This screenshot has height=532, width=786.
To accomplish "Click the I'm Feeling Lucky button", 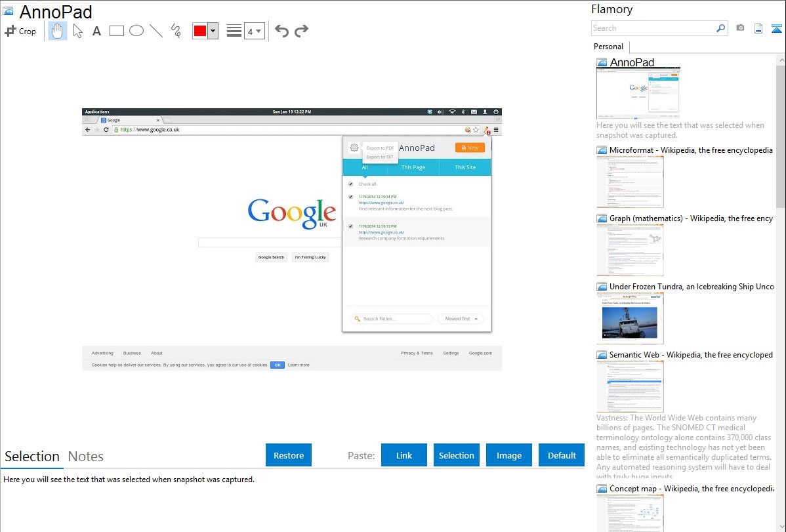I will pos(310,257).
